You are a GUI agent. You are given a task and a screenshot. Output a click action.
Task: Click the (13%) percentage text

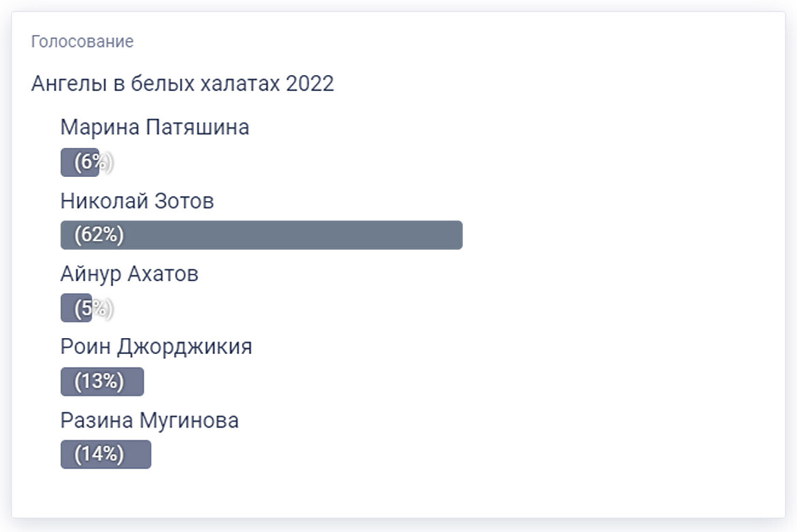[x=99, y=381]
